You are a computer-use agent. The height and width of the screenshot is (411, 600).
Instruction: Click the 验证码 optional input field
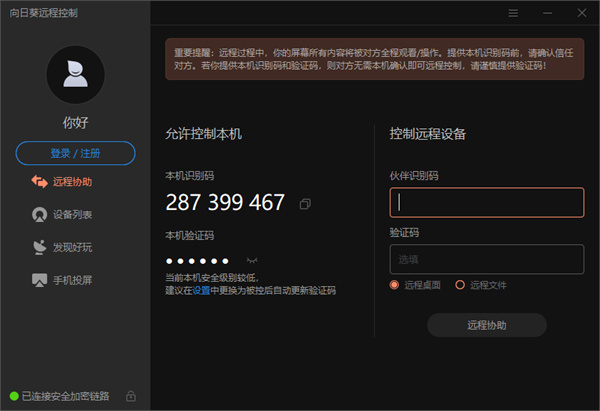[486, 259]
